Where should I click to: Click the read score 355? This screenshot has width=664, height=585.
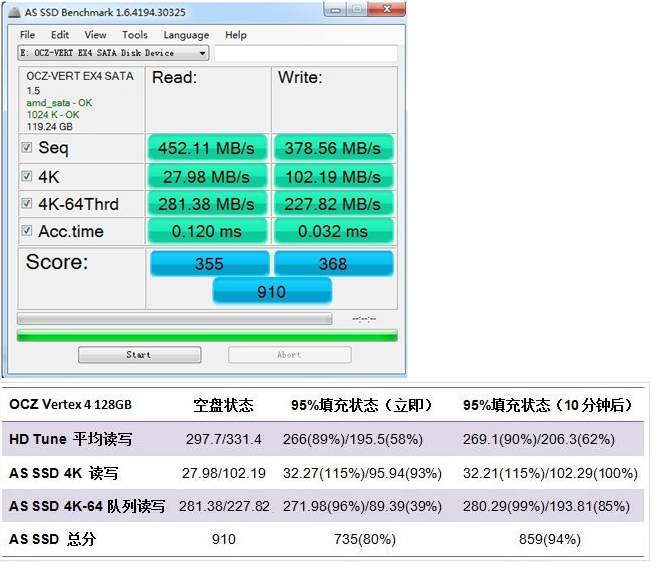210,263
